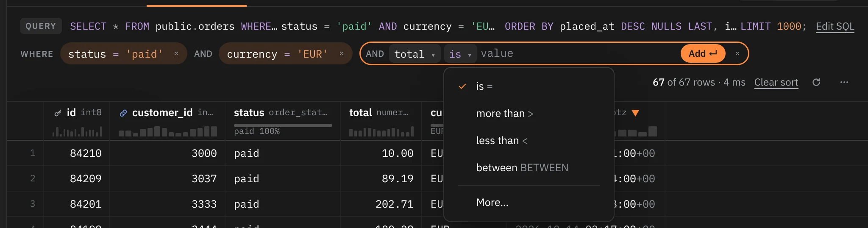The height and width of the screenshot is (228, 868).
Task: Open the Edit SQL link
Action: (835, 26)
